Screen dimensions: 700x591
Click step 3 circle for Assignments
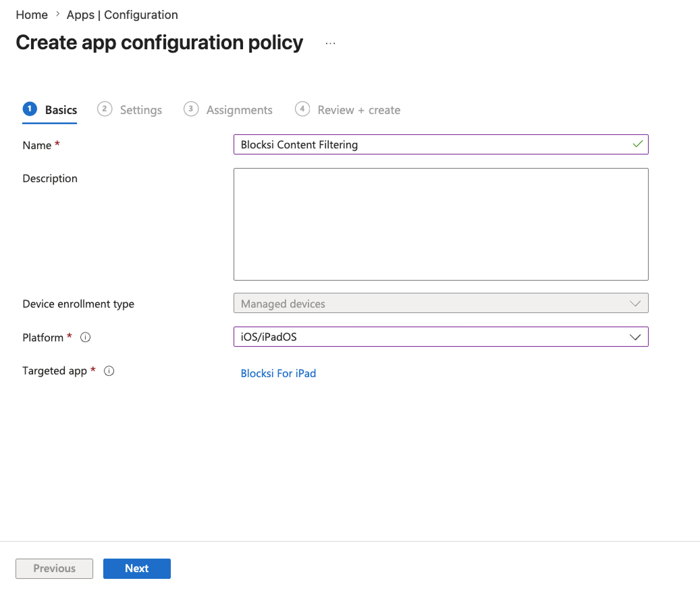pos(190,109)
